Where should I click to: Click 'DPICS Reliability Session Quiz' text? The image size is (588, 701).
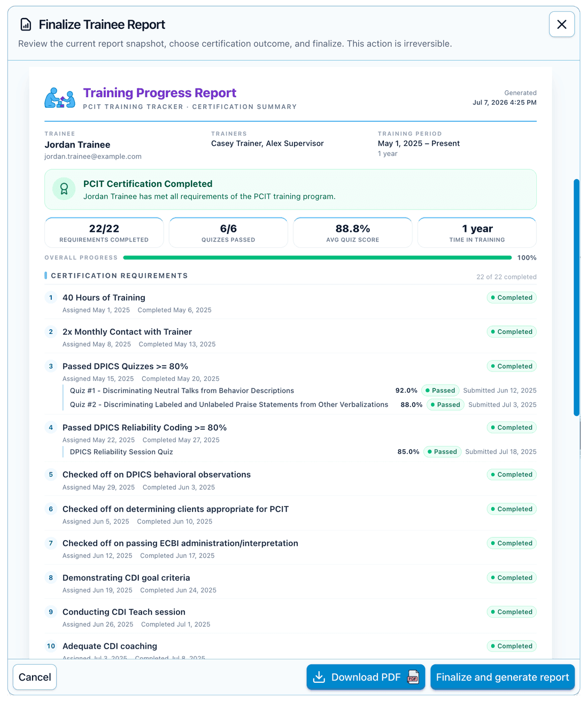click(x=121, y=451)
